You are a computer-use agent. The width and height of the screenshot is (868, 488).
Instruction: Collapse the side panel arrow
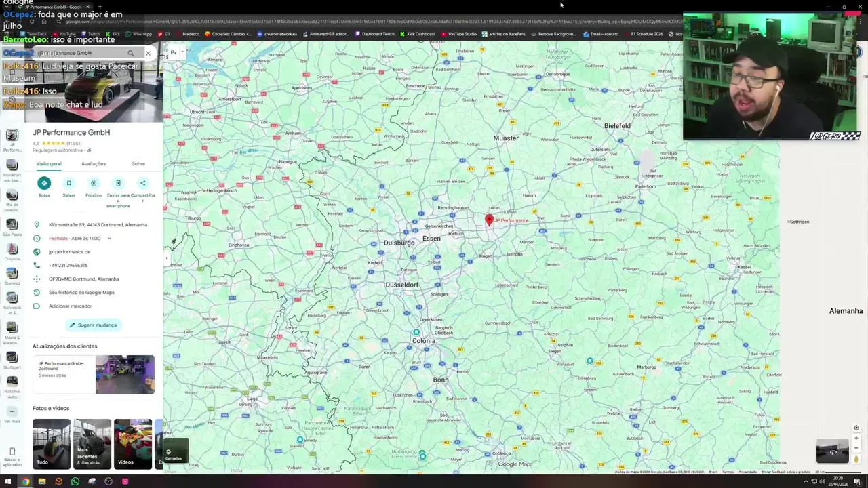167,258
